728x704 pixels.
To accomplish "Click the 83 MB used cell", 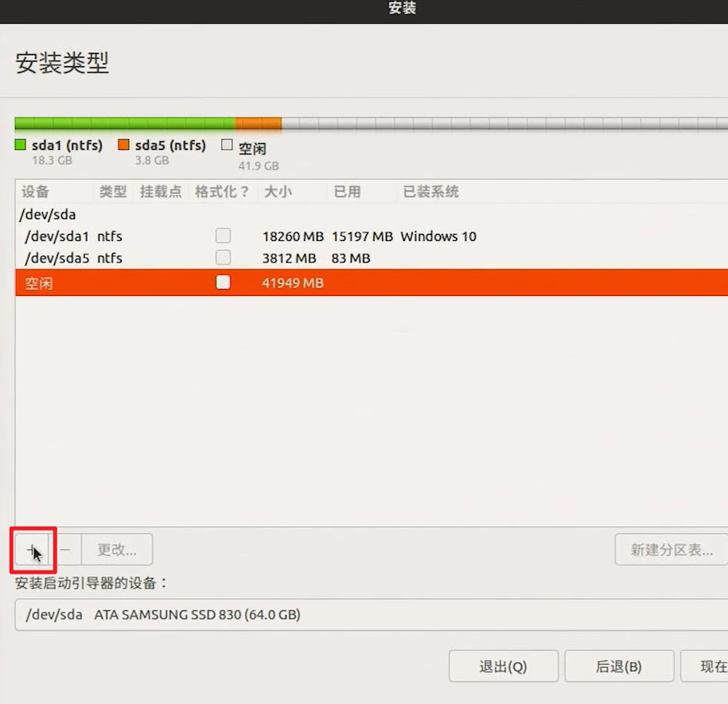I will pos(351,258).
